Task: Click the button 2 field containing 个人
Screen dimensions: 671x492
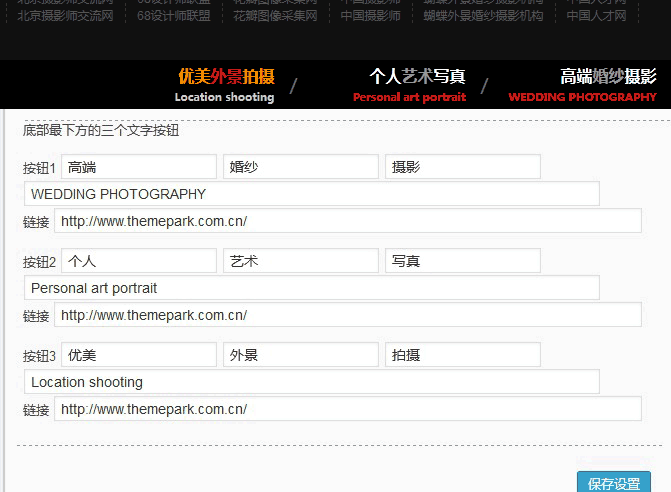Action: [x=139, y=261]
